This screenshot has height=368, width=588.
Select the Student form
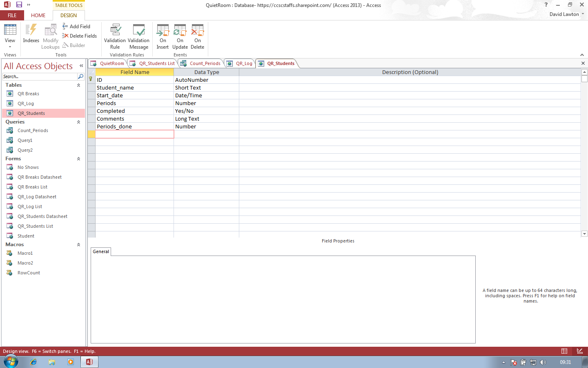pyautogui.click(x=43, y=236)
